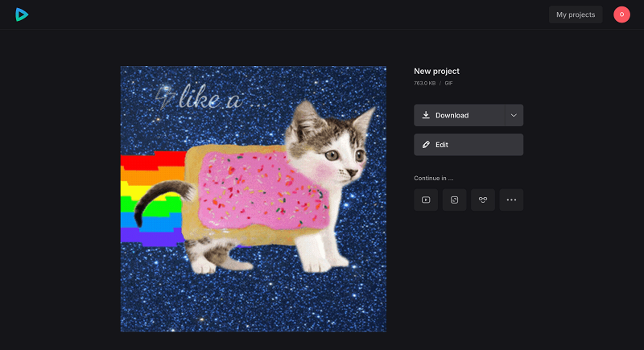The image size is (644, 350).
Task: Expand the Download options chevron
Action: (514, 115)
